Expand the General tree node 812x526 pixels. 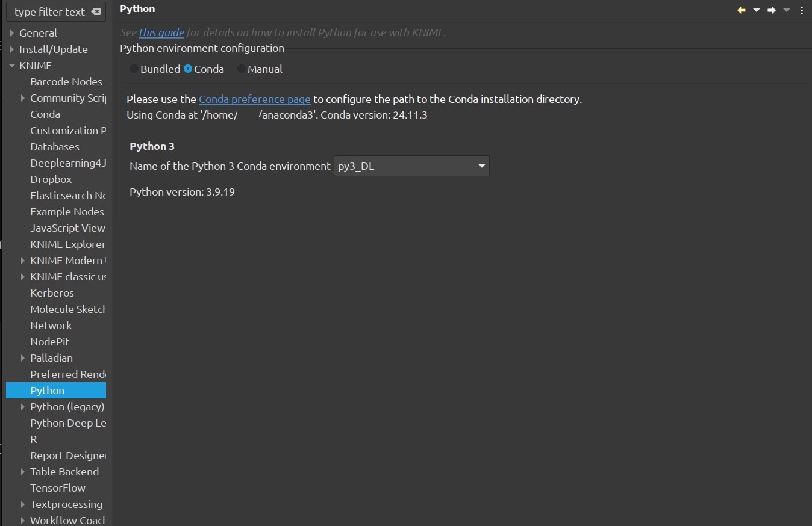tap(11, 33)
